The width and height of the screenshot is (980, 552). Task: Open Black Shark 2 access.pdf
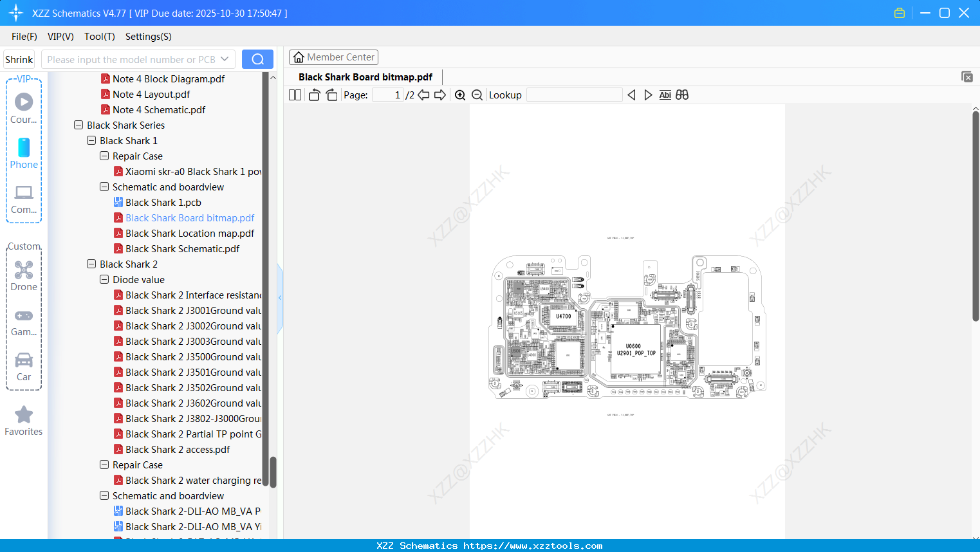click(x=178, y=449)
